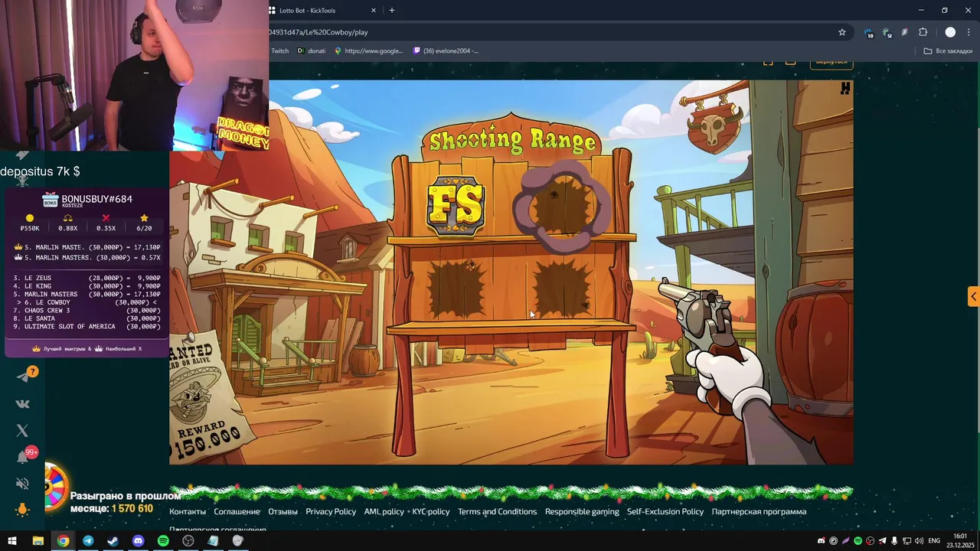The width and height of the screenshot is (980, 551).
Task: Select '6. LE COWBOY' row in bonus list
Action: [x=87, y=302]
